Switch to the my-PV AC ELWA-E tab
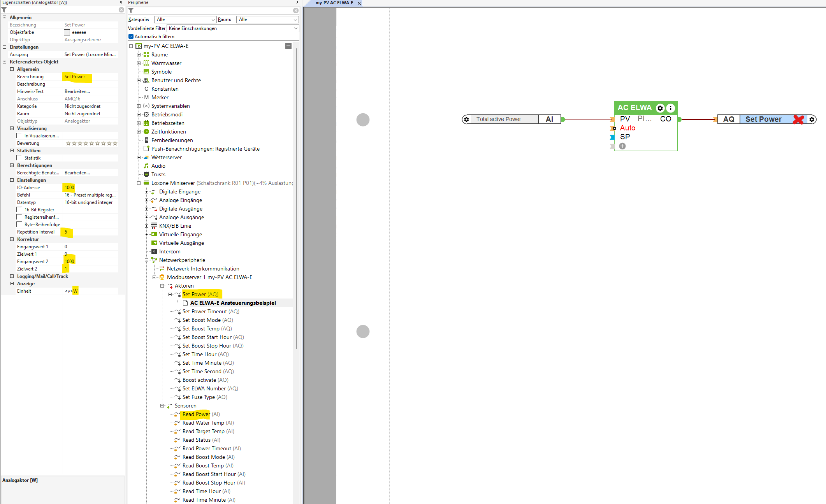Image resolution: width=826 pixels, height=504 pixels. click(x=334, y=3)
